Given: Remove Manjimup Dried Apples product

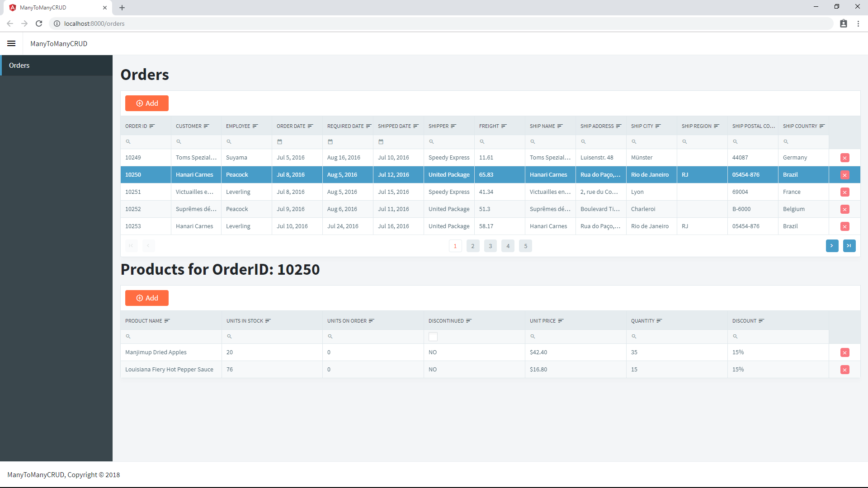Looking at the screenshot, I should click(844, 352).
